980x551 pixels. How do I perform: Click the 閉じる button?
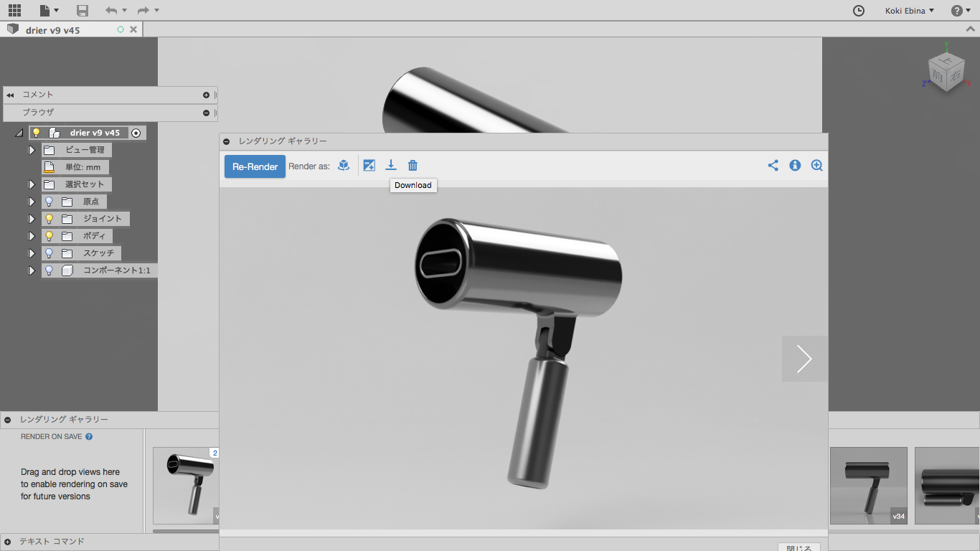tap(799, 547)
